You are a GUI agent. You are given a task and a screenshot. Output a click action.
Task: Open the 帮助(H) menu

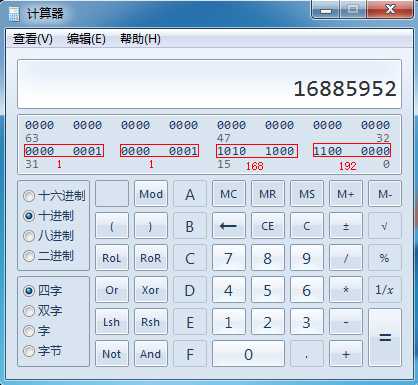[x=140, y=39]
